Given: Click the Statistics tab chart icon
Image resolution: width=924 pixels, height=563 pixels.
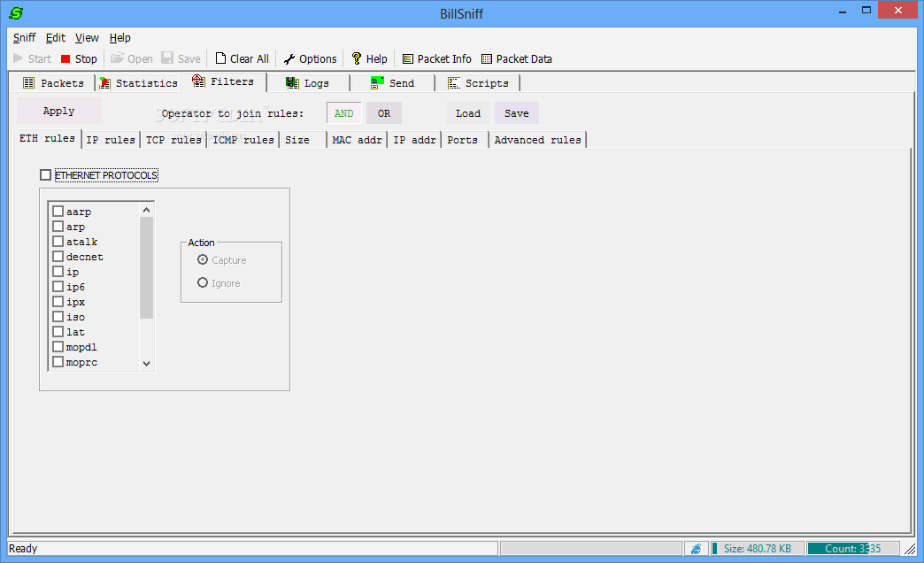Looking at the screenshot, I should tap(105, 83).
